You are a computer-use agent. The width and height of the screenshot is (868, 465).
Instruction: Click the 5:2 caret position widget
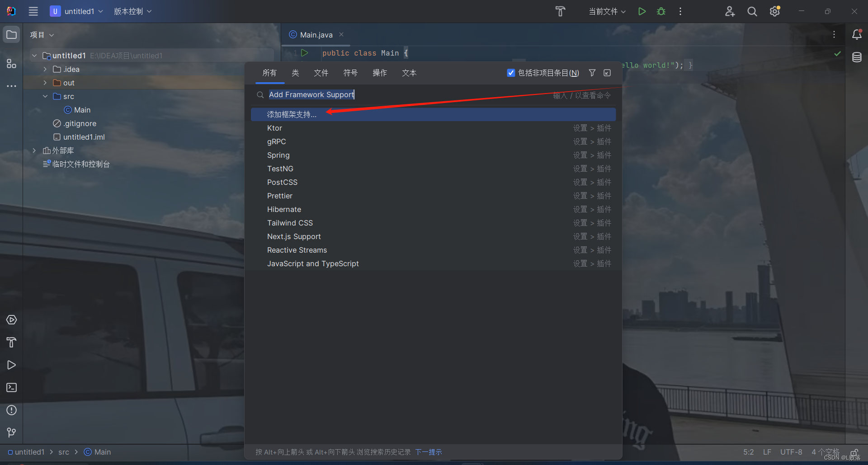tap(748, 452)
